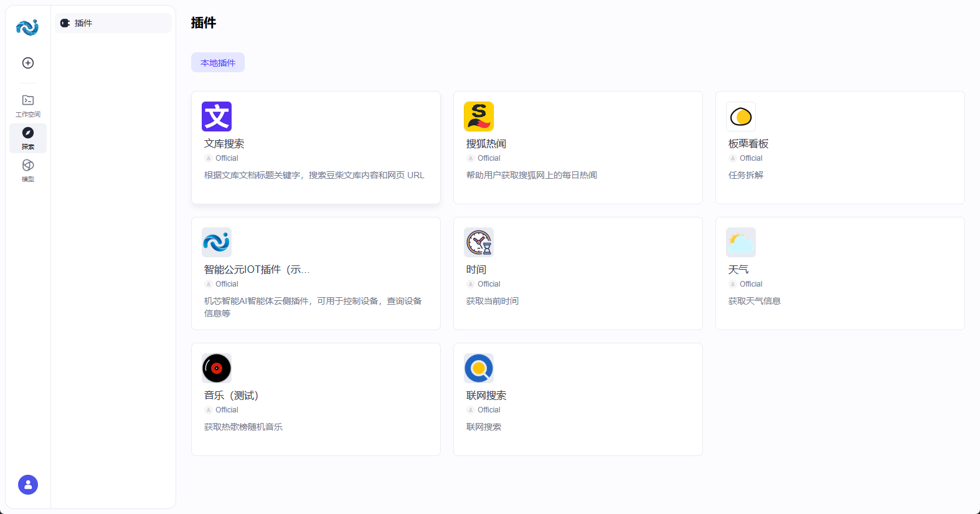This screenshot has width=980, height=514.
Task: Switch to the 本地插件 tab
Action: [x=218, y=62]
